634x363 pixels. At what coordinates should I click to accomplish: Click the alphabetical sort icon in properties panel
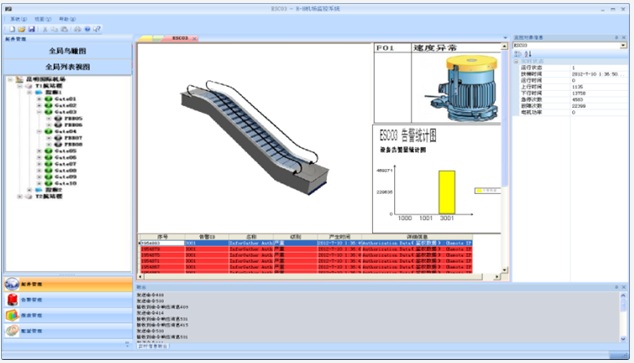[528, 54]
